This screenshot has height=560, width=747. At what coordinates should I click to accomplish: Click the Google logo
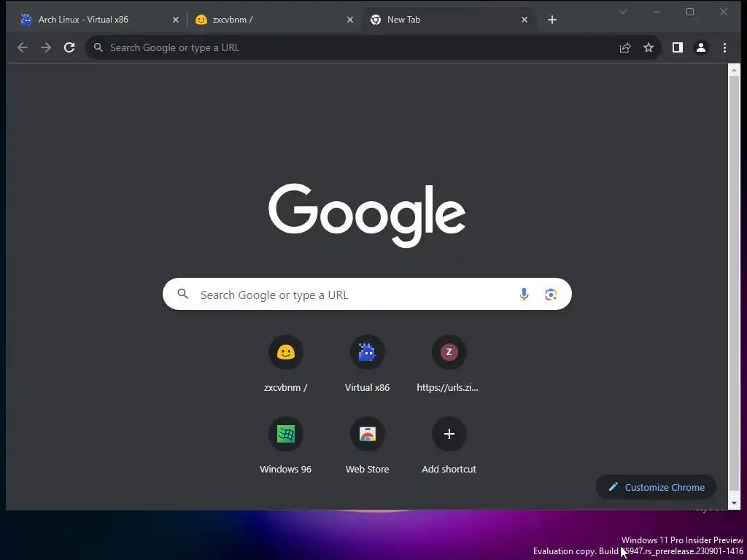[367, 215]
